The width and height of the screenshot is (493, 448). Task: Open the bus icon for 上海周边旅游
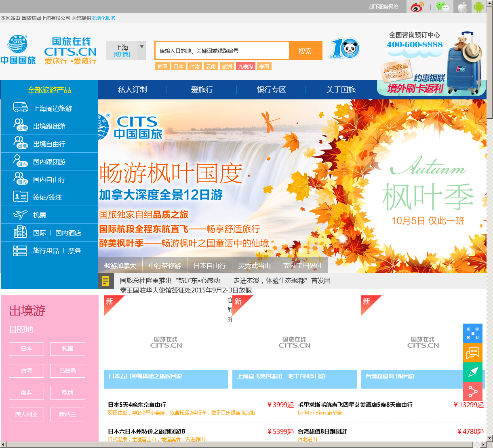[21, 107]
